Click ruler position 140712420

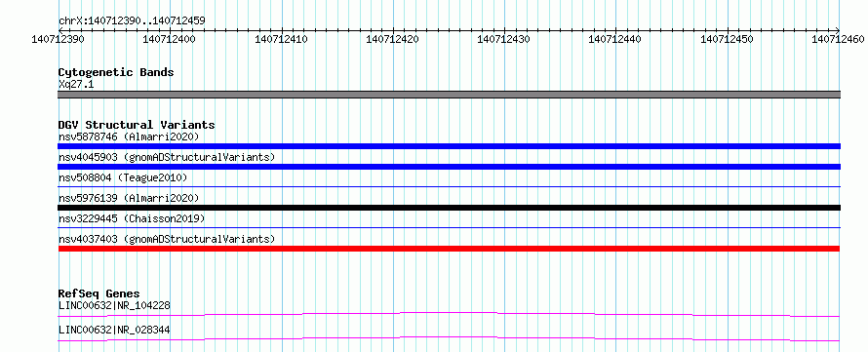(x=392, y=39)
